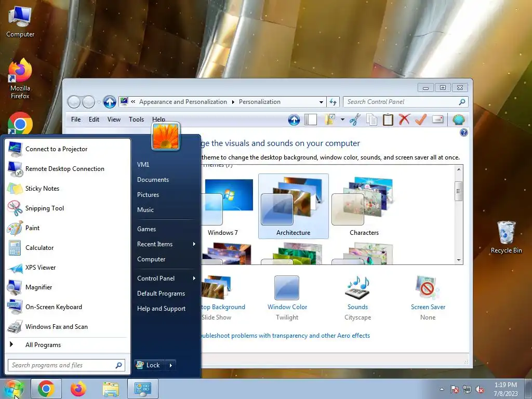The width and height of the screenshot is (532, 399).
Task: Open the Calculator app
Action: pos(67,248)
